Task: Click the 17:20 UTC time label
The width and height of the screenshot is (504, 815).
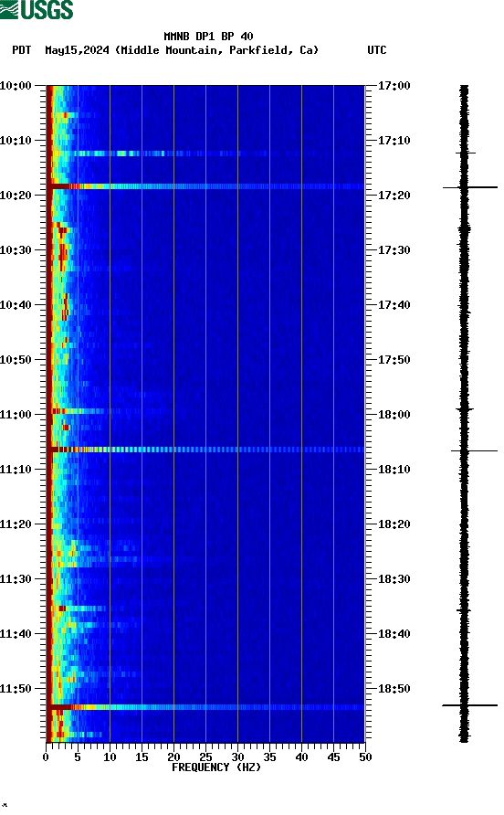Action: (394, 196)
